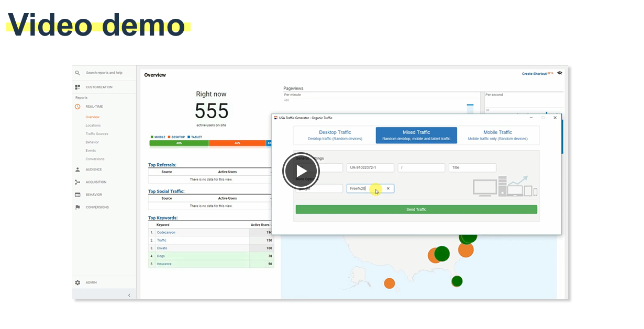
Task: Click the Conversions flag icon
Action: click(77, 207)
